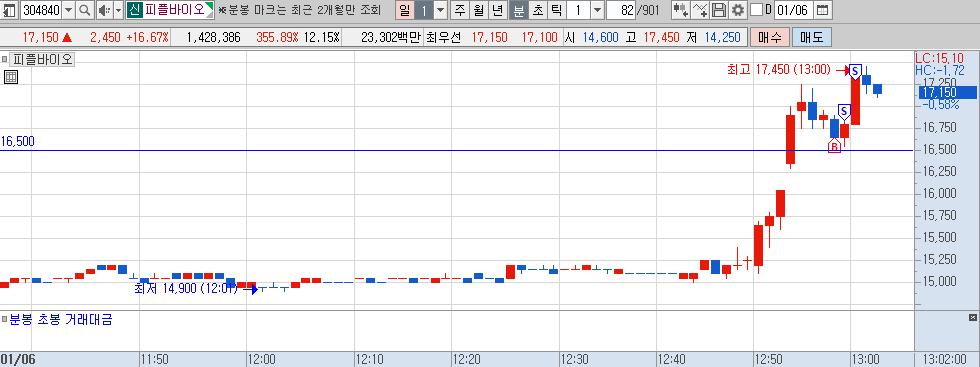This screenshot has width=980, height=367.
Task: Click the add indicator line icon
Action: pos(701,10)
